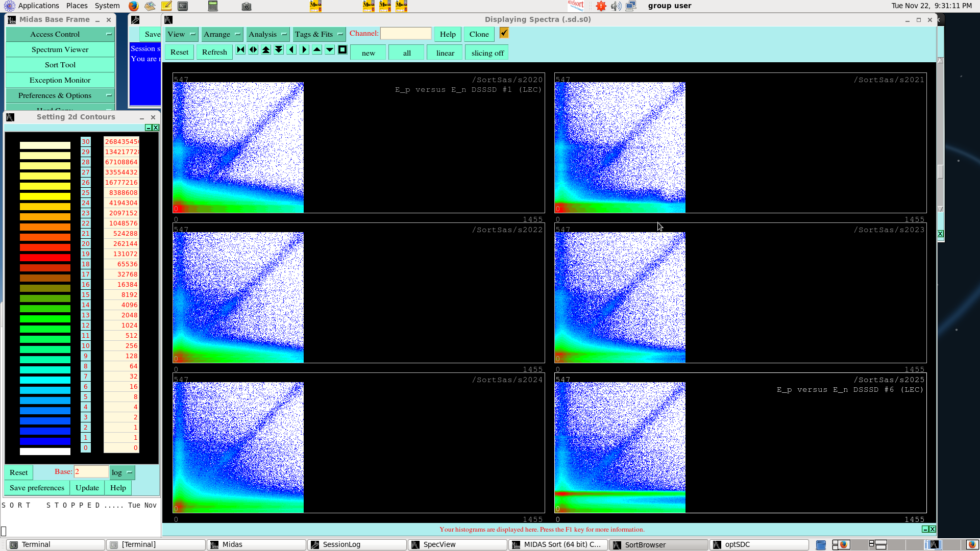Click the red update alert tray icon
The height and width of the screenshot is (551, 980).
click(x=601, y=6)
